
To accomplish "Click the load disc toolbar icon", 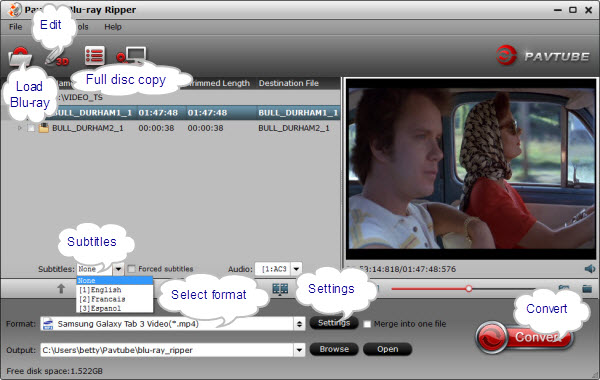I will (20, 57).
